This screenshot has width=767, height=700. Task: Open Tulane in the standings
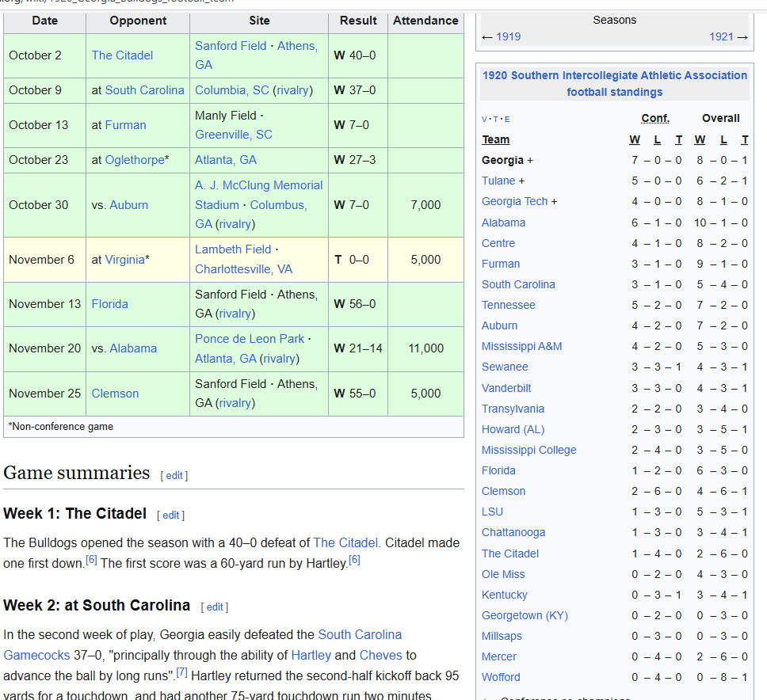click(x=498, y=181)
